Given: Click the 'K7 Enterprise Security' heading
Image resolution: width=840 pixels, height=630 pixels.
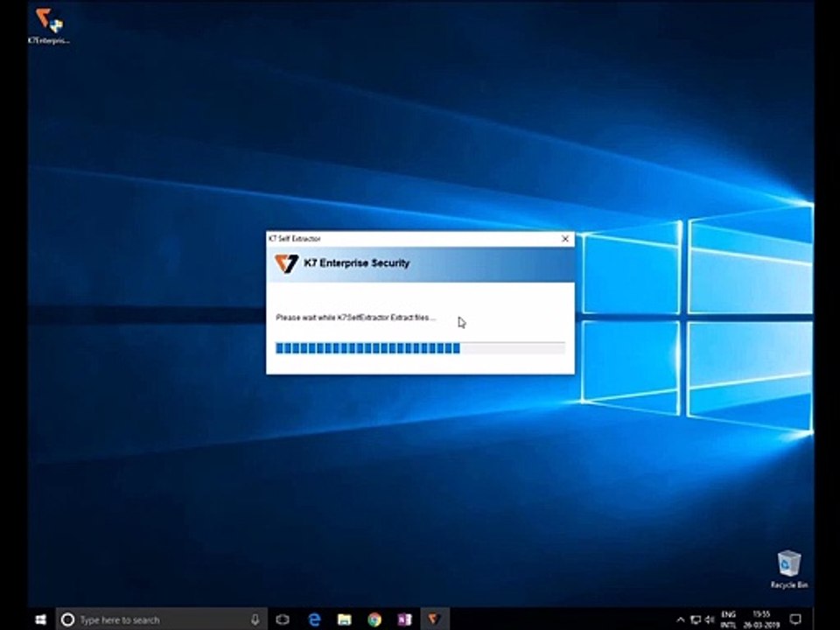Looking at the screenshot, I should (357, 263).
